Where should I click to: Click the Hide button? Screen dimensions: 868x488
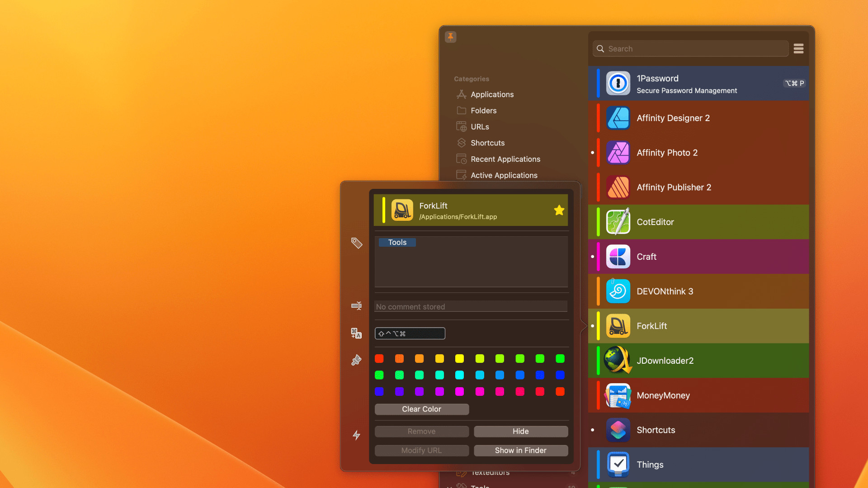521,432
